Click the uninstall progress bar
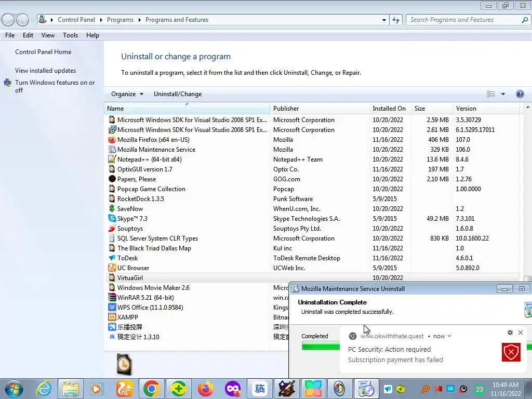532x399 pixels. click(x=321, y=345)
